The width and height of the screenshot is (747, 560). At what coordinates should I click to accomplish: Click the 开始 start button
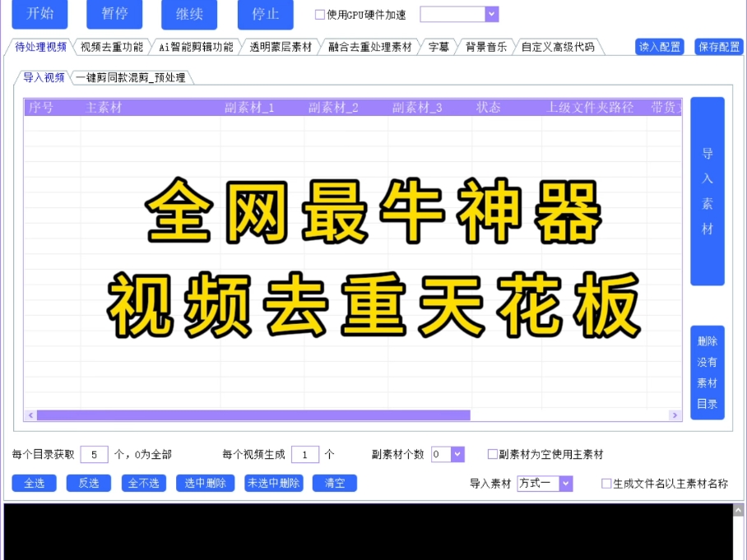tap(39, 14)
